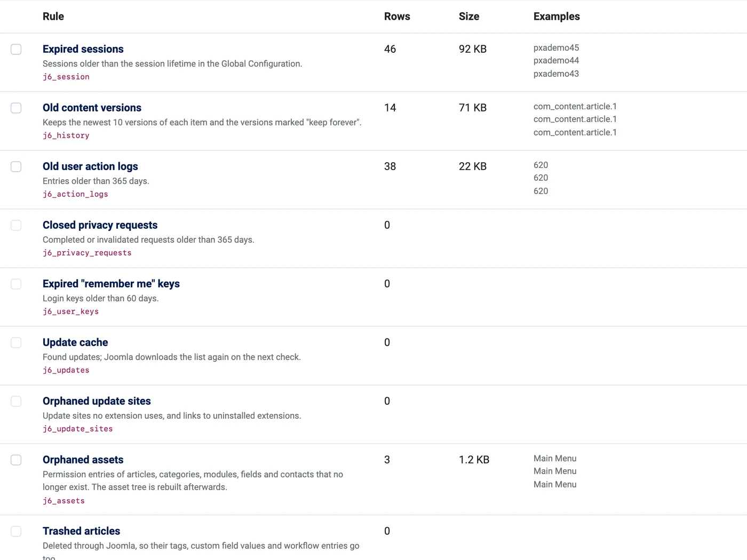The width and height of the screenshot is (747, 560).
Task: Click the j6_session table name
Action: pyautogui.click(x=66, y=77)
